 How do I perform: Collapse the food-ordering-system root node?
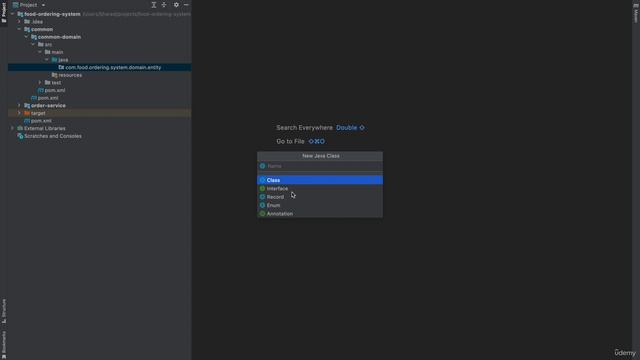click(x=12, y=14)
